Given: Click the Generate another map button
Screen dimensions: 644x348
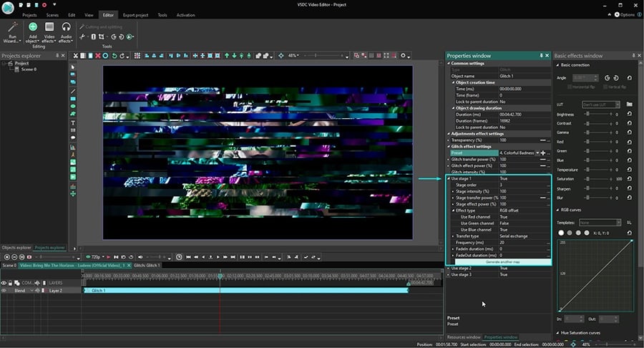Looking at the screenshot, I should 502,262.
